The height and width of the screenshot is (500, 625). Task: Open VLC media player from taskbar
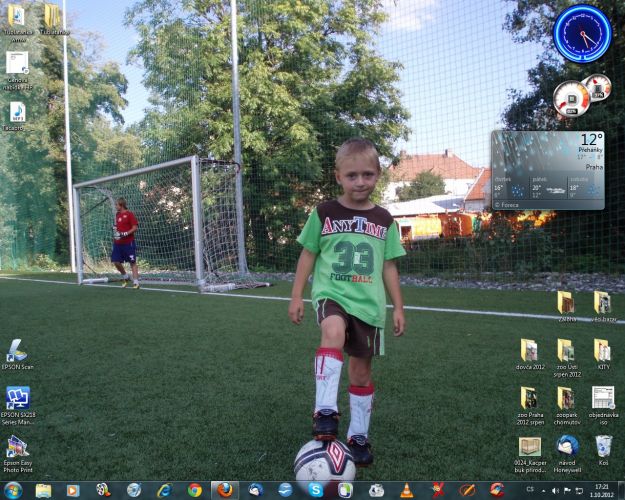pos(407,491)
